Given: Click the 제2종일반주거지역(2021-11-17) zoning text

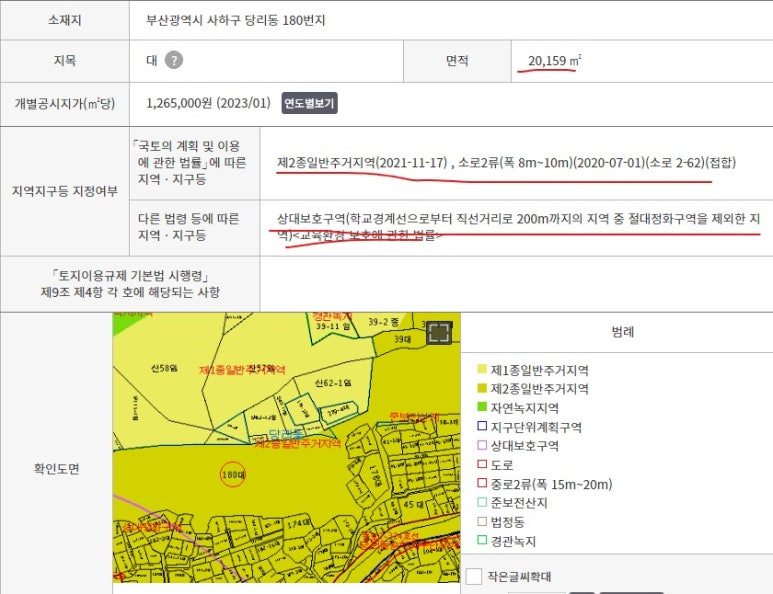Looking at the screenshot, I should pyautogui.click(x=362, y=163).
